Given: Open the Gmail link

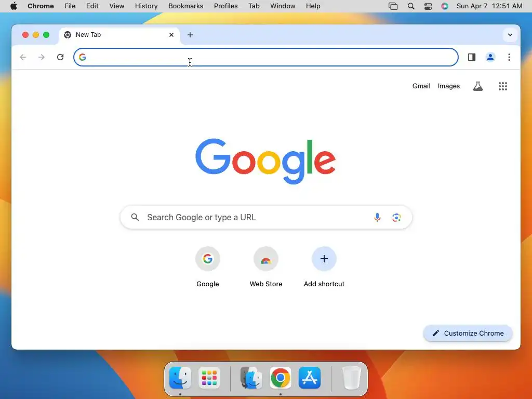Looking at the screenshot, I should point(421,86).
